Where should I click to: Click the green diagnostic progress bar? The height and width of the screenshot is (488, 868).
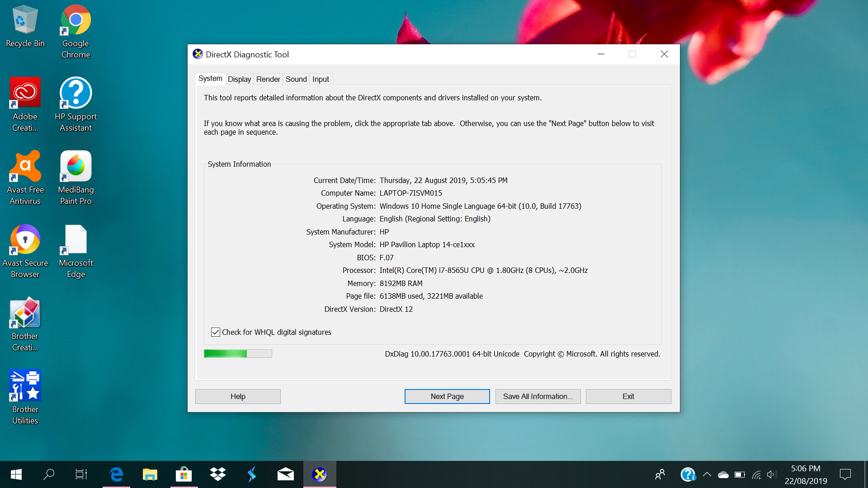(238, 354)
